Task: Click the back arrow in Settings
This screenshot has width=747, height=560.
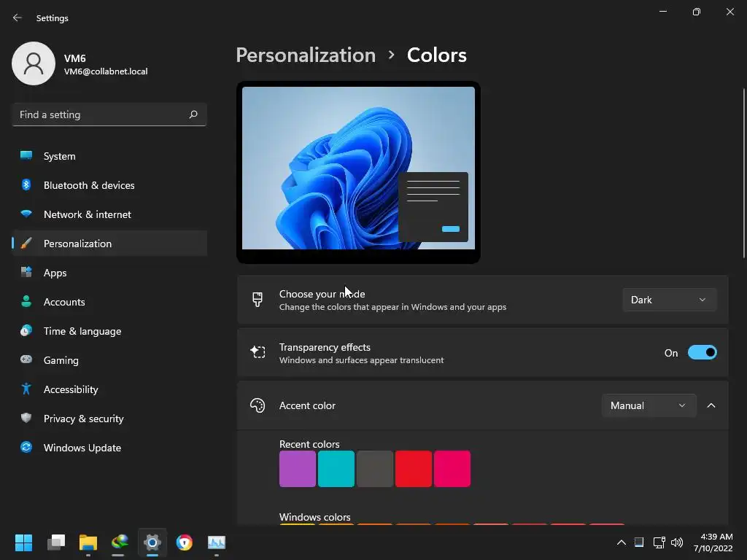Action: tap(18, 17)
